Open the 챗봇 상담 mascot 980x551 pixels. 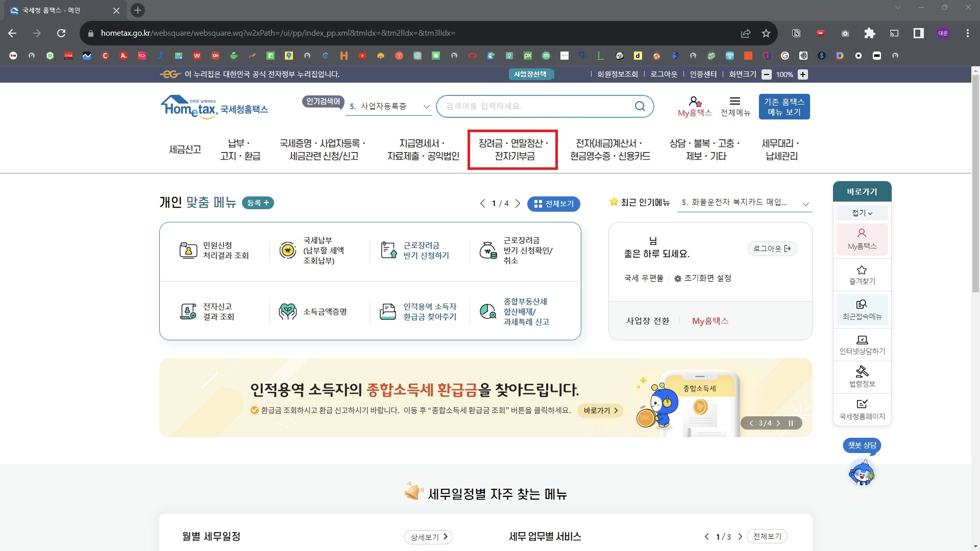pyautogui.click(x=862, y=471)
